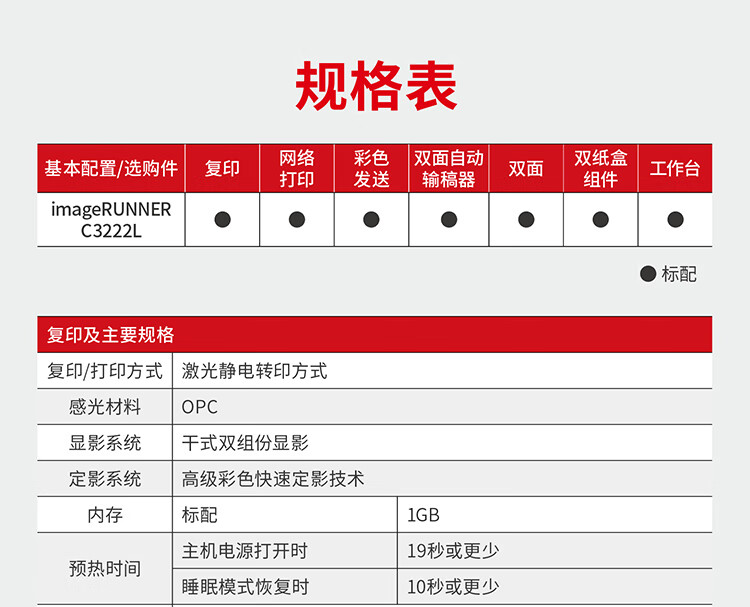Click the 标配 legend dot
Image resolution: width=750 pixels, height=607 pixels.
[648, 274]
